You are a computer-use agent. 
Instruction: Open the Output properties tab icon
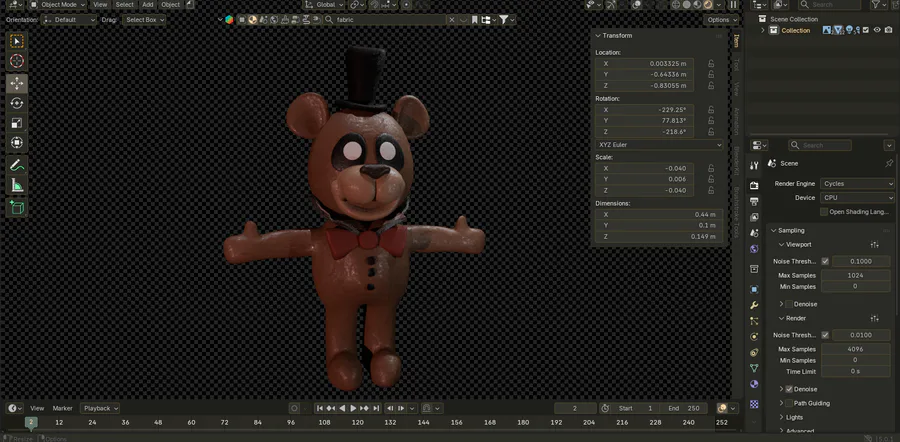754,201
